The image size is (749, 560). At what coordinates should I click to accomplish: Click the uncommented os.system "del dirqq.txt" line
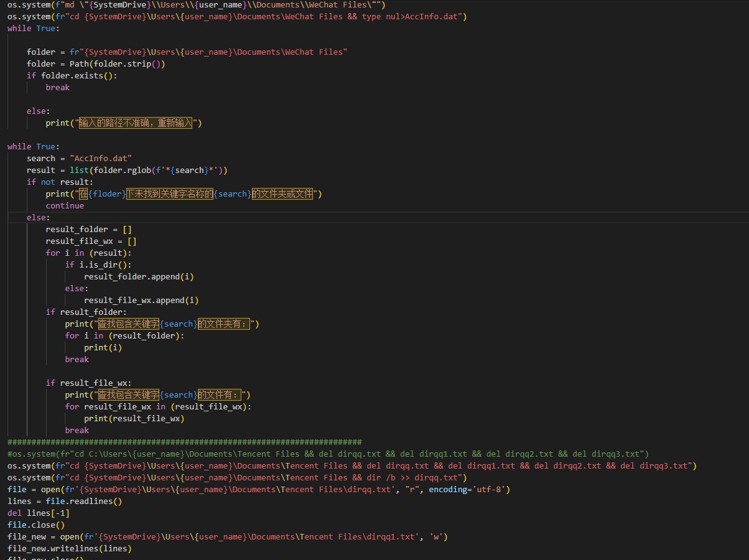pos(352,465)
